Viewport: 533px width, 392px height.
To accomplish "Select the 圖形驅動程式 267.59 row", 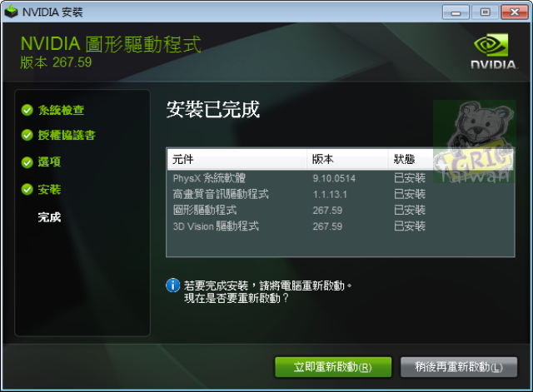I will (x=341, y=211).
